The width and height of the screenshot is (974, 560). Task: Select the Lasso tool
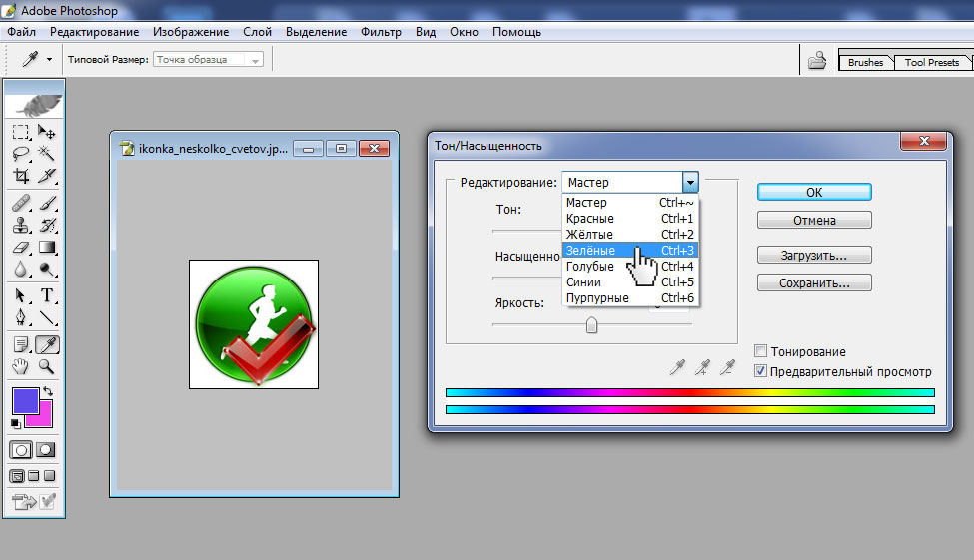click(x=21, y=154)
